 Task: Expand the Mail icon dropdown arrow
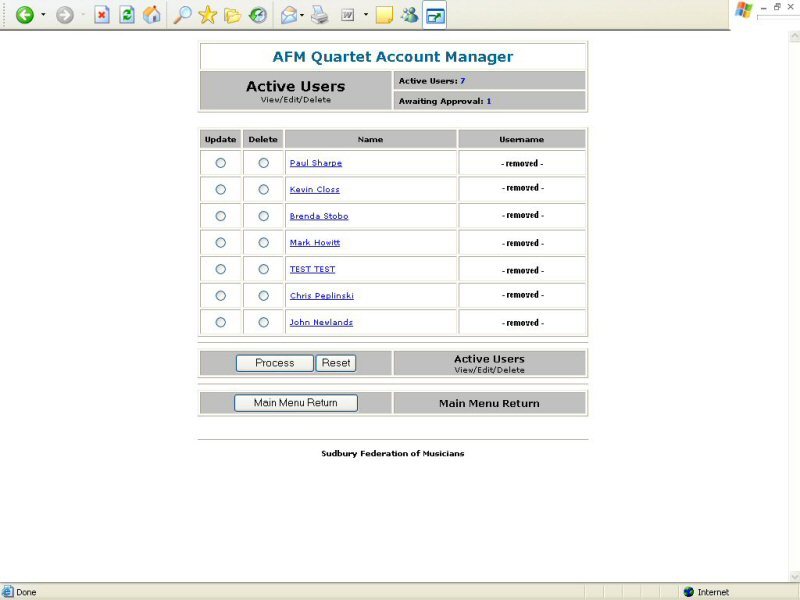[302, 15]
